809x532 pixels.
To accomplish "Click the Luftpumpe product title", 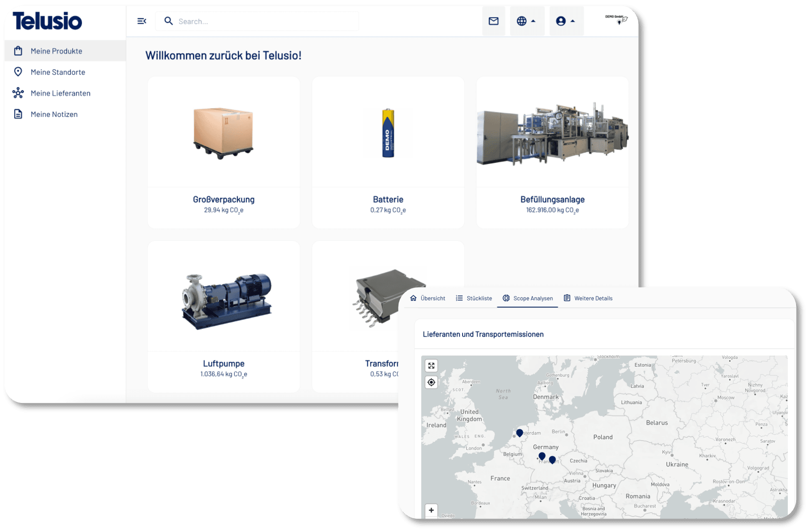I will pyautogui.click(x=224, y=363).
